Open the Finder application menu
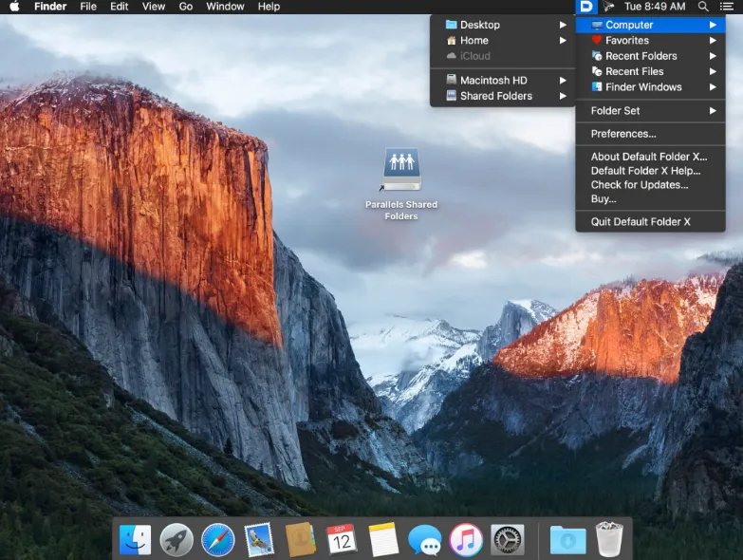This screenshot has width=743, height=560. pyautogui.click(x=50, y=7)
